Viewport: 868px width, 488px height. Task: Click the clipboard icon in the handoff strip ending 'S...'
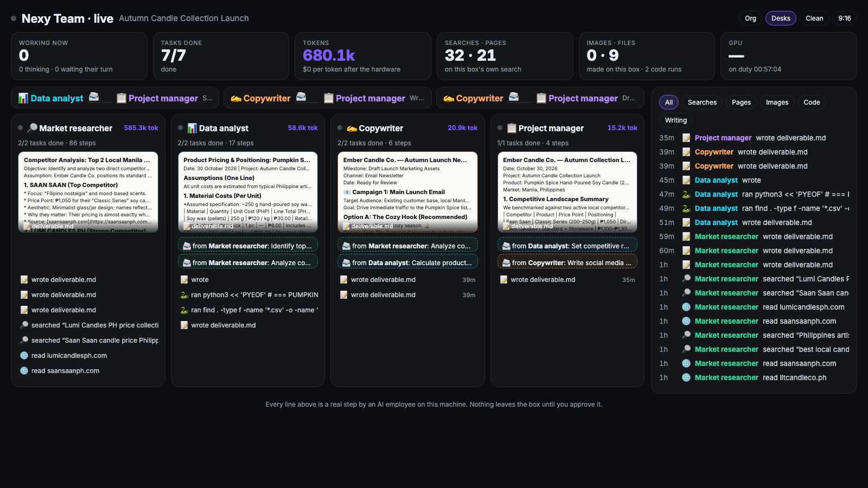122,98
